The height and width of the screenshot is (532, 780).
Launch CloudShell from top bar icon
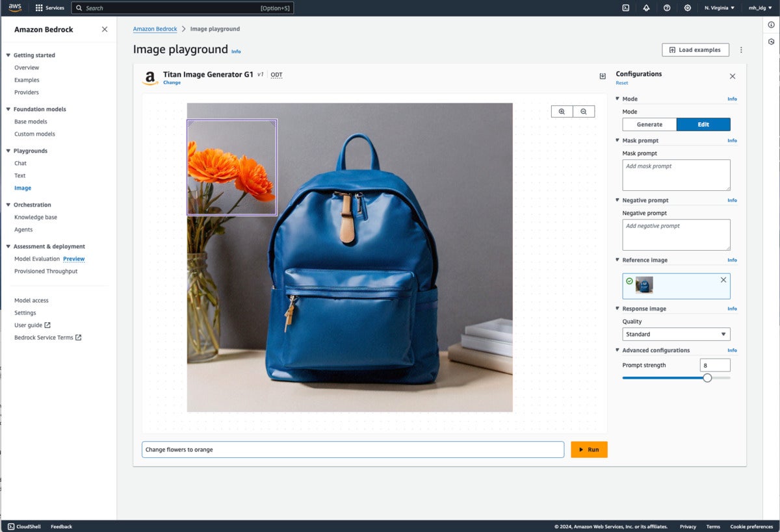pyautogui.click(x=625, y=8)
